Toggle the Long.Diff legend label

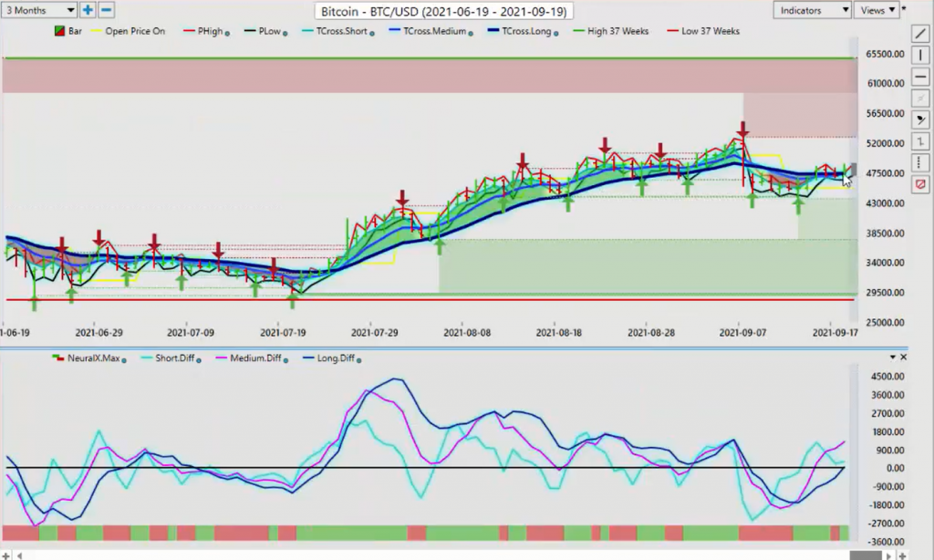pyautogui.click(x=336, y=358)
